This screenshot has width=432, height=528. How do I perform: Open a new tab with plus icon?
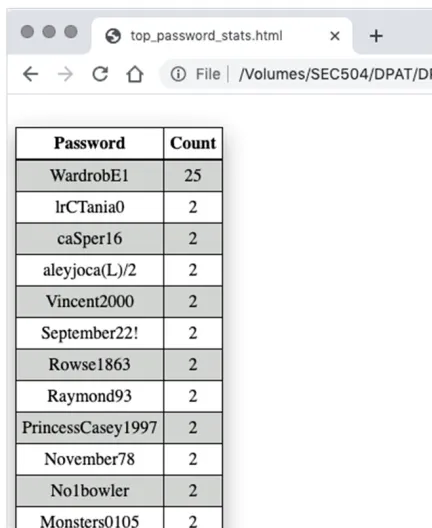(x=376, y=36)
